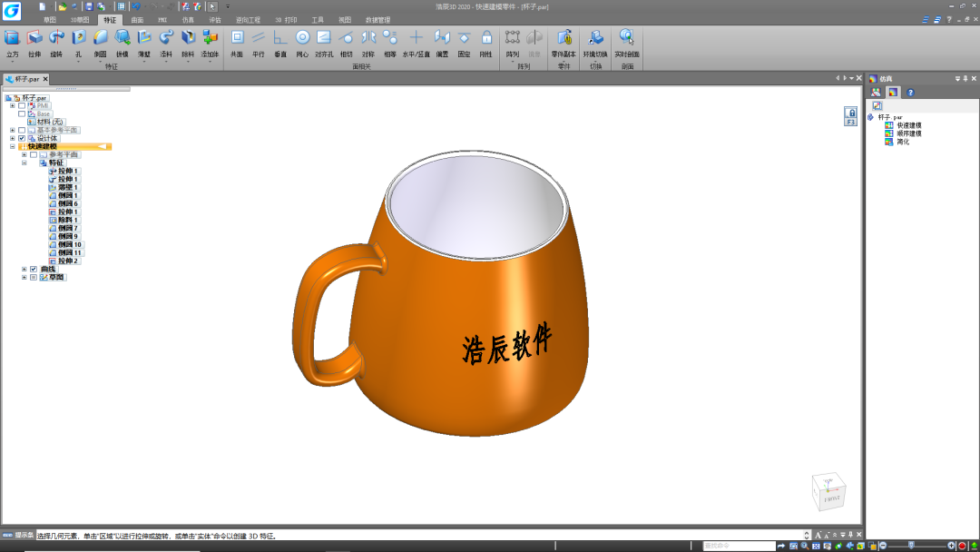Select 薄壁 1 feature in tree
The image size is (980, 552).
[64, 187]
